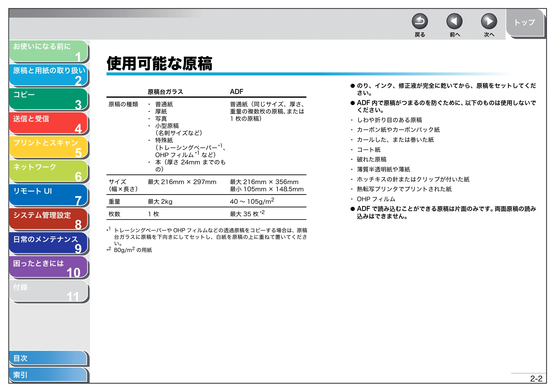This screenshot has width=555, height=392.
Task: Click the 次へ (next page) arrow icon
Action: pyautogui.click(x=489, y=21)
